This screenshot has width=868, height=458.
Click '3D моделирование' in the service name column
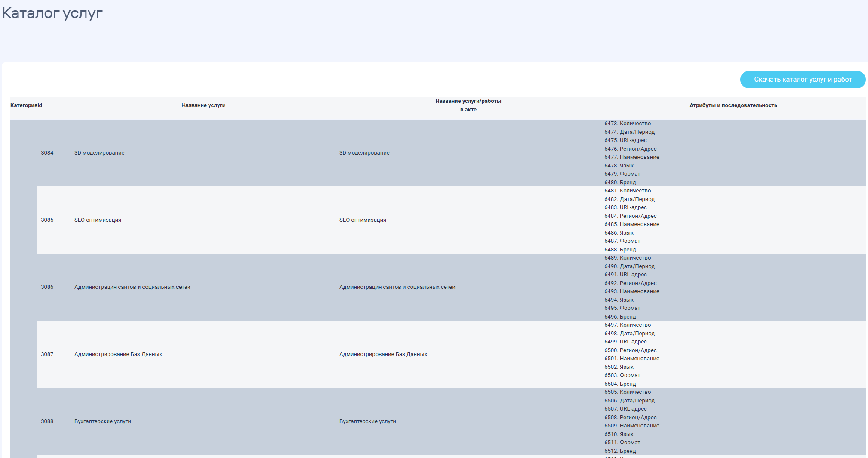coord(99,153)
